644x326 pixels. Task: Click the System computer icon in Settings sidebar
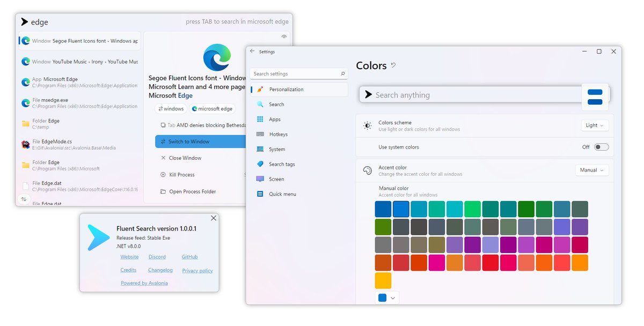click(x=260, y=149)
